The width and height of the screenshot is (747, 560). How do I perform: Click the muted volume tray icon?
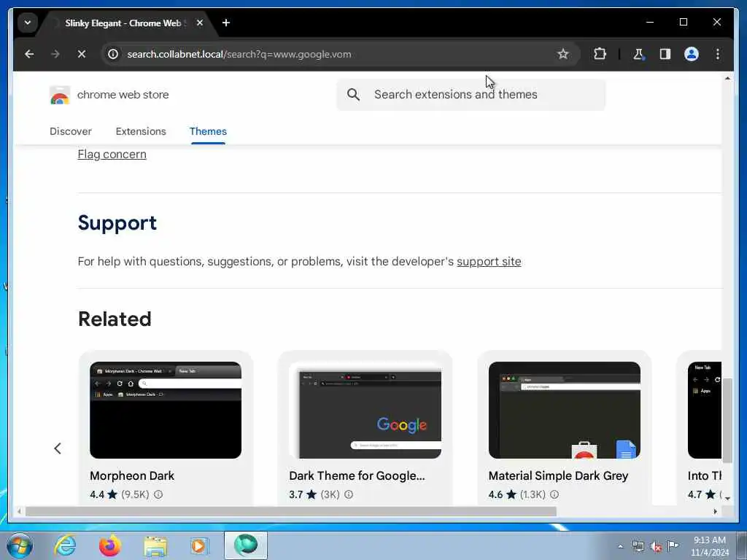(656, 547)
